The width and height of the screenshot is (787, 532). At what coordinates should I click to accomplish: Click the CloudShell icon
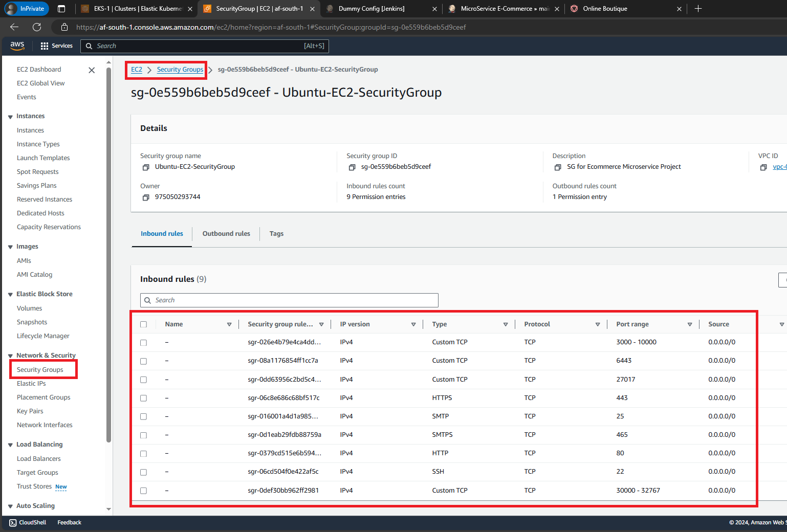tap(13, 523)
